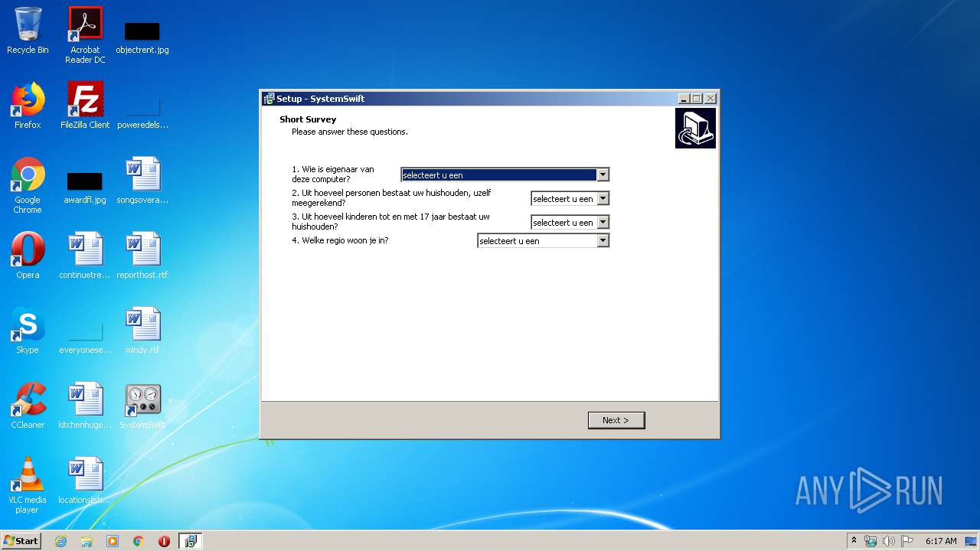The height and width of the screenshot is (551, 980).
Task: Select awardfl.jpg desktop file
Action: pos(85,186)
